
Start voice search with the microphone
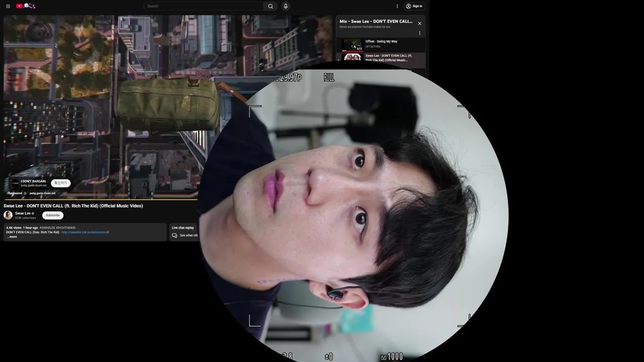[x=286, y=6]
